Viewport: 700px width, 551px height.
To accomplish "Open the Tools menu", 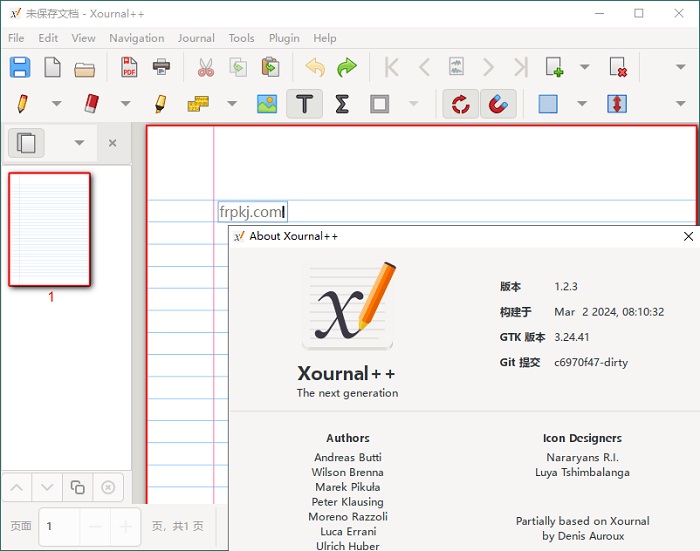I will 242,38.
